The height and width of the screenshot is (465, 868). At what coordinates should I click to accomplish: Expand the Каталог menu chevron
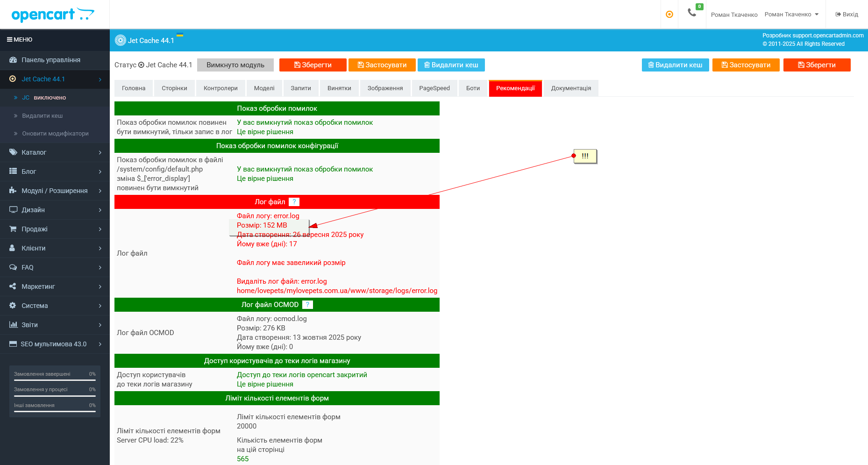[100, 153]
